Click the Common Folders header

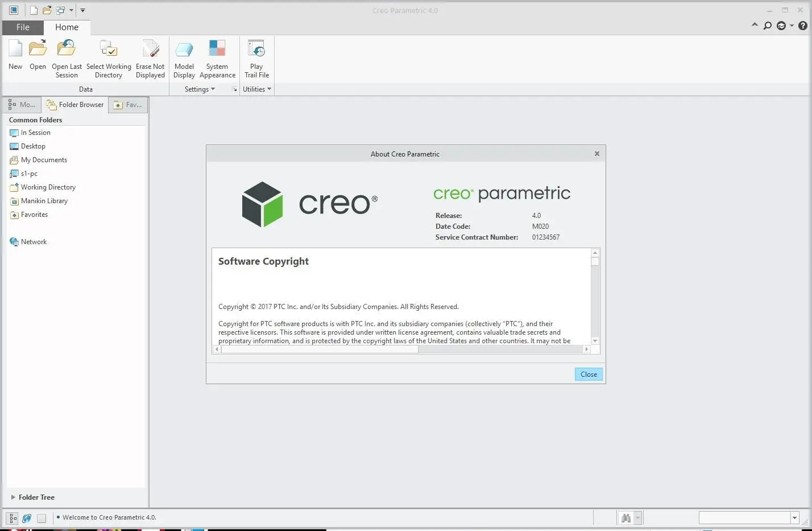35,120
